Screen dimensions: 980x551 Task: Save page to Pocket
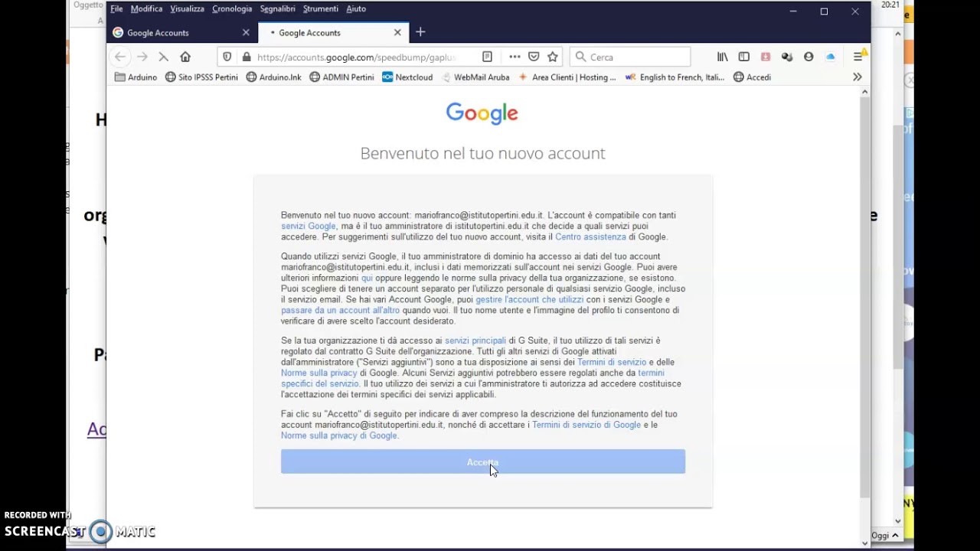534,57
